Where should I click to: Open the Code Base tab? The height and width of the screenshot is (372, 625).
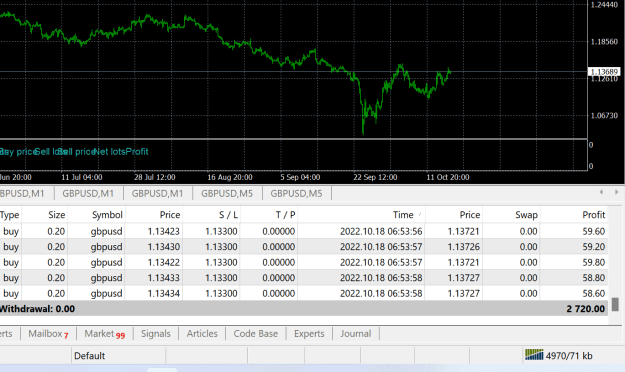[x=256, y=334]
